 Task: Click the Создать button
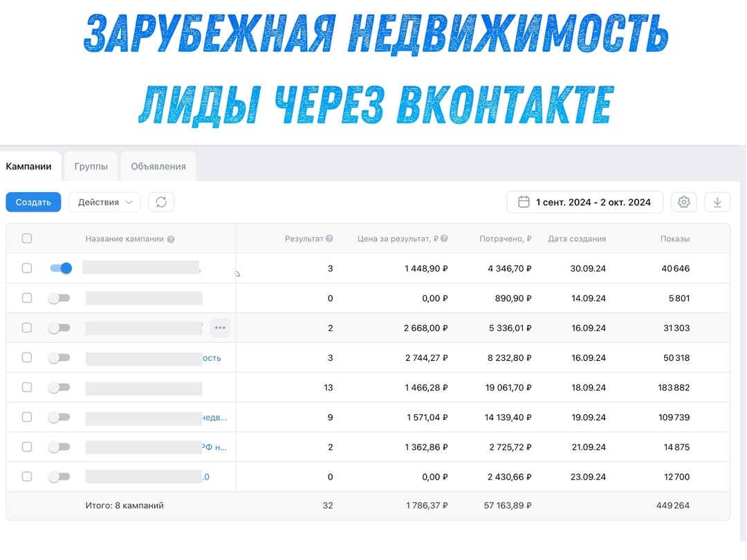coord(33,202)
